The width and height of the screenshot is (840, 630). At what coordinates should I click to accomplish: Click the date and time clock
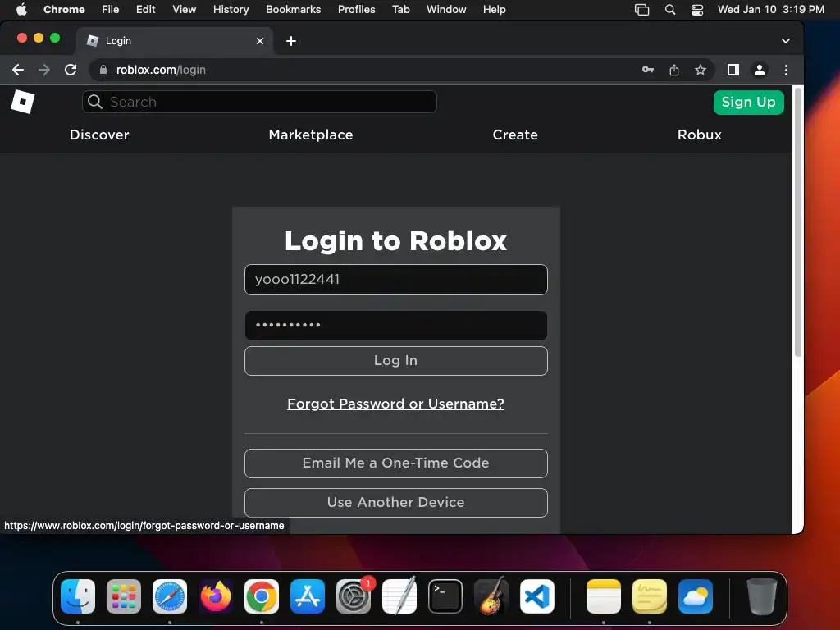[x=771, y=9]
